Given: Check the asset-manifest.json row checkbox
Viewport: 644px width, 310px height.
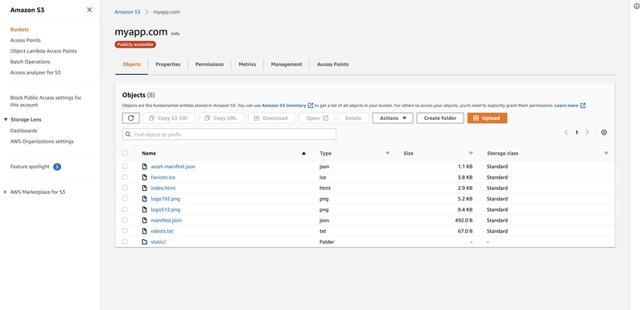Looking at the screenshot, I should pos(125,167).
